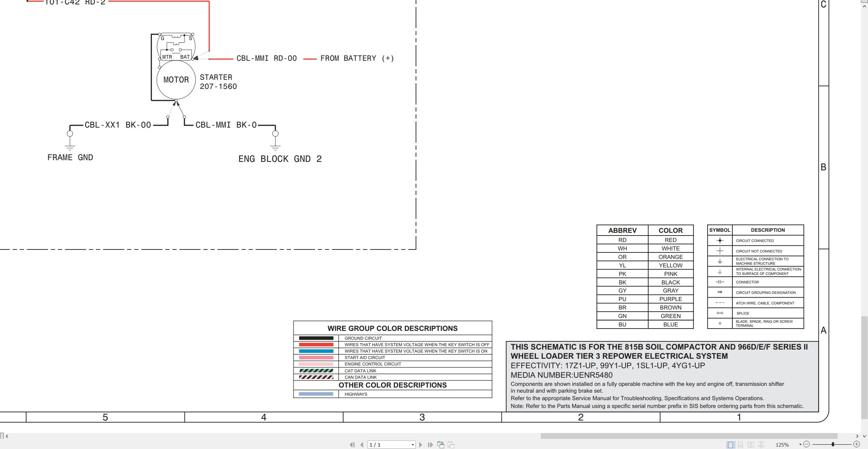
Task: Go to the first page
Action: [x=352, y=445]
